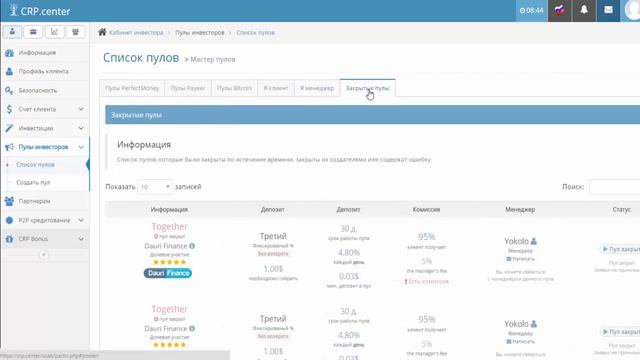The height and width of the screenshot is (360, 640).
Task: Collapse the sidebar with the arrow button
Action: [44, 255]
